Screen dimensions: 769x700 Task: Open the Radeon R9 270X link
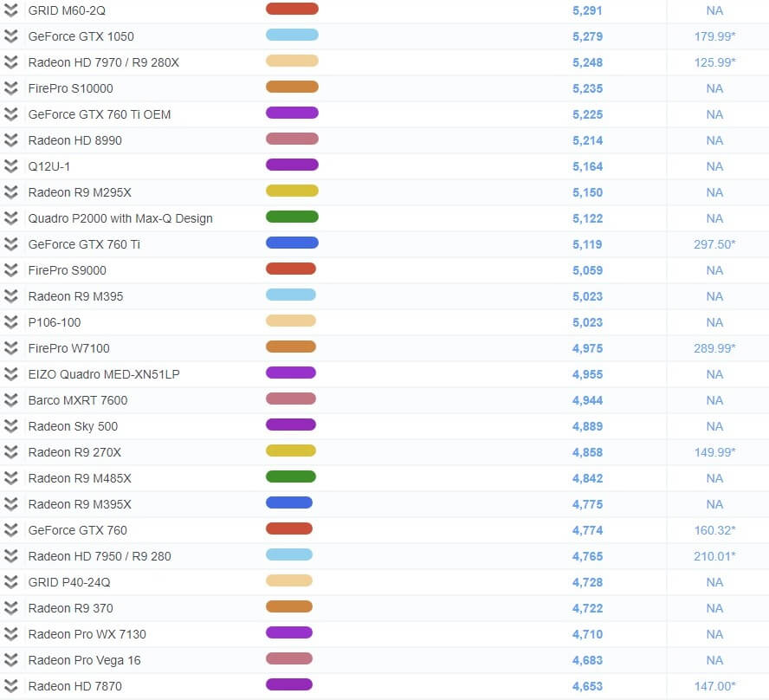tap(74, 452)
